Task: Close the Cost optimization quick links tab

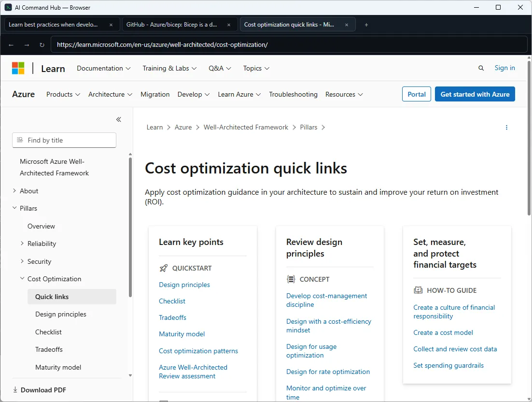Action: click(347, 25)
